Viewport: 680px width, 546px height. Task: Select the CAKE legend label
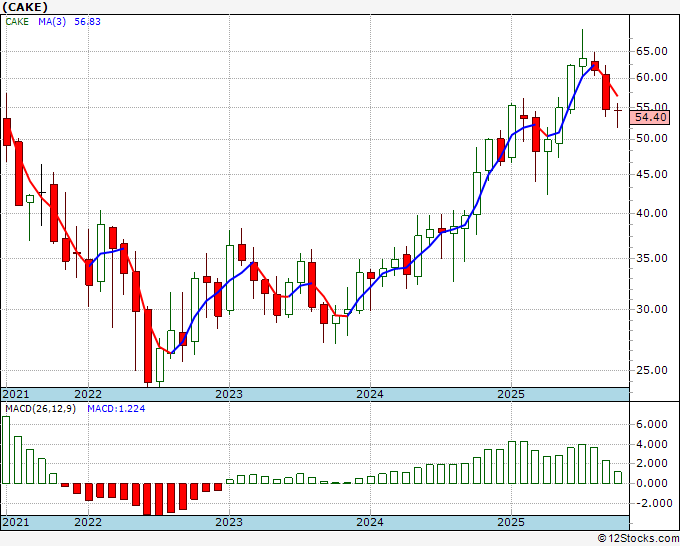(x=17, y=22)
